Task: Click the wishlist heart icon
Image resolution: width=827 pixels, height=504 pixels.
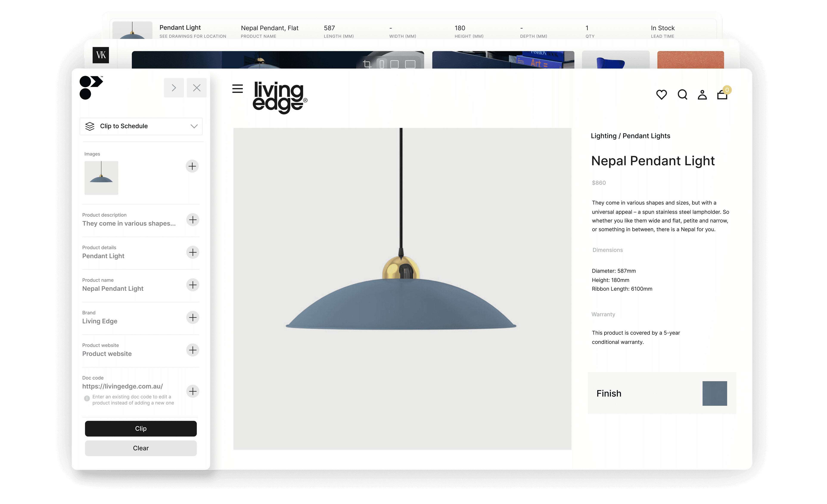Action: pos(662,95)
